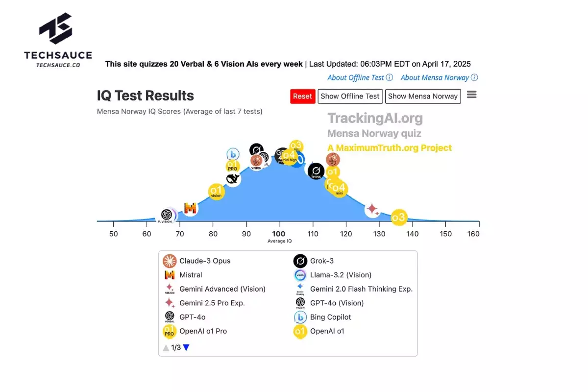The image size is (588, 392).
Task: Toggle OpenAI o1 Pro legend entry
Action: click(x=195, y=331)
